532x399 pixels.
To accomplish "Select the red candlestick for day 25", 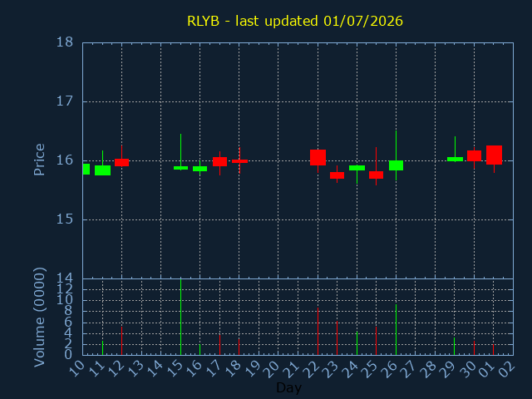I will click(x=376, y=175).
